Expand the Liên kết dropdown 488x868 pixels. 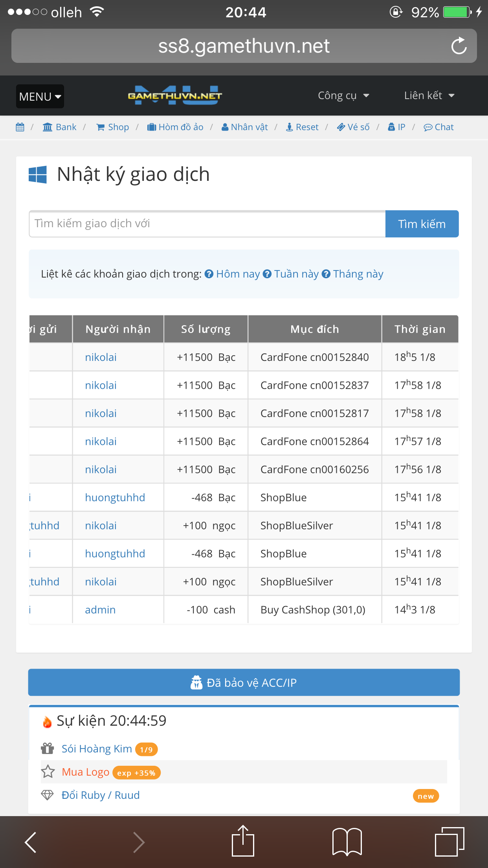pyautogui.click(x=429, y=96)
